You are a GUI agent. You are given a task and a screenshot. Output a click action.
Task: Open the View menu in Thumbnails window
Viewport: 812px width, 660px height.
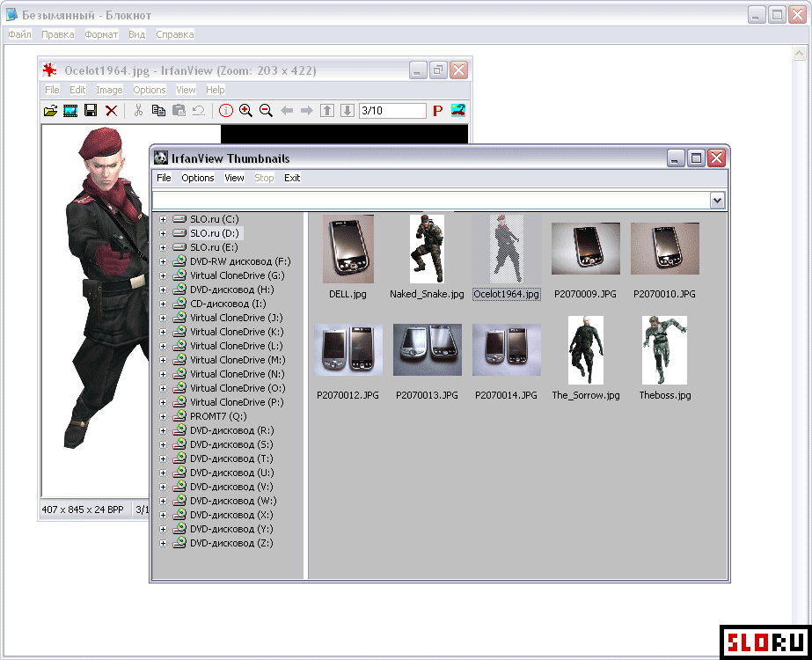[234, 178]
